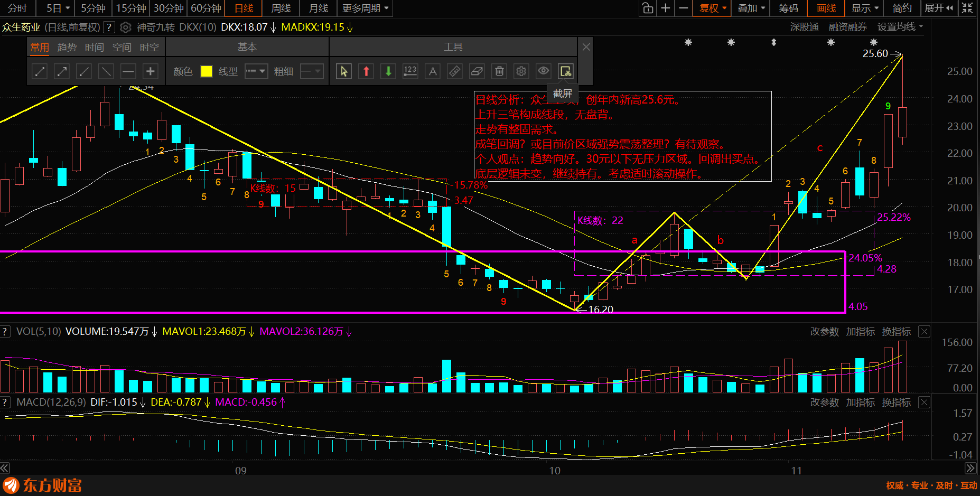Viewport: 980px width, 496px height.
Task: Click the 融资融券 link
Action: pos(848,27)
